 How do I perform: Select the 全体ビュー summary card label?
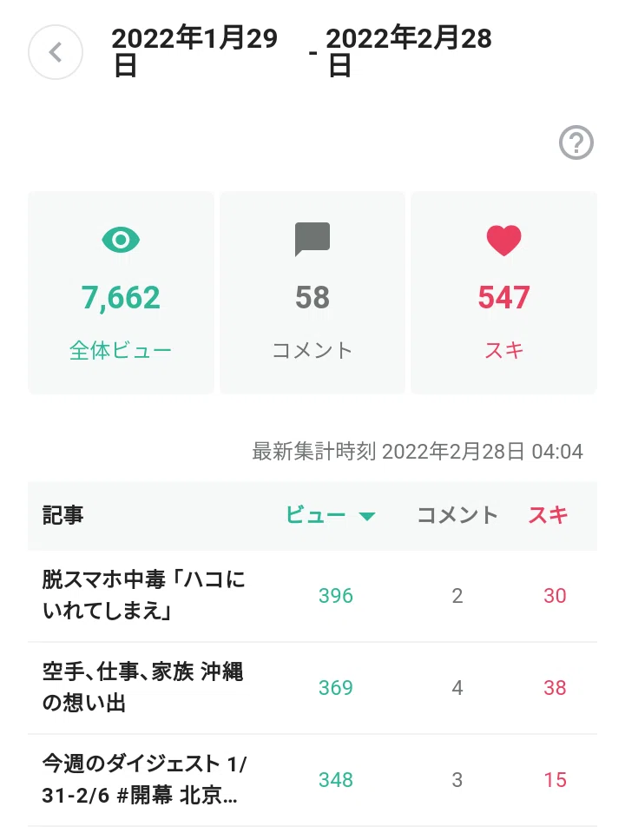(x=121, y=350)
